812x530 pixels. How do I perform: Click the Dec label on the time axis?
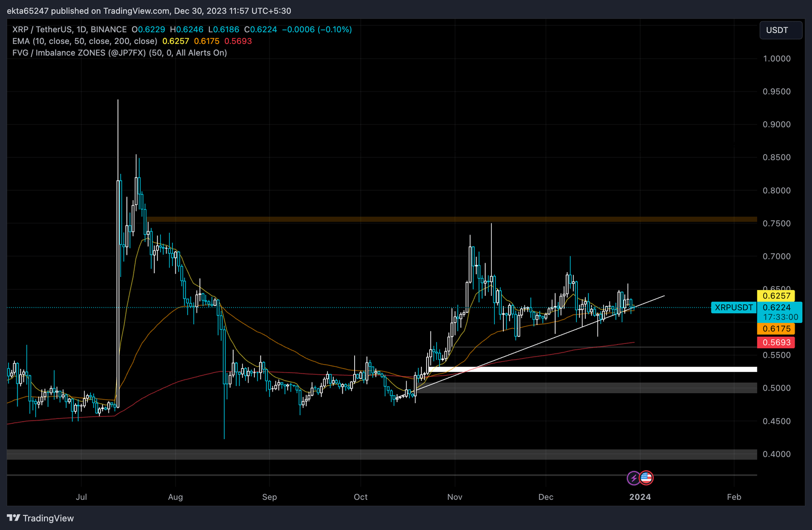pos(546,497)
